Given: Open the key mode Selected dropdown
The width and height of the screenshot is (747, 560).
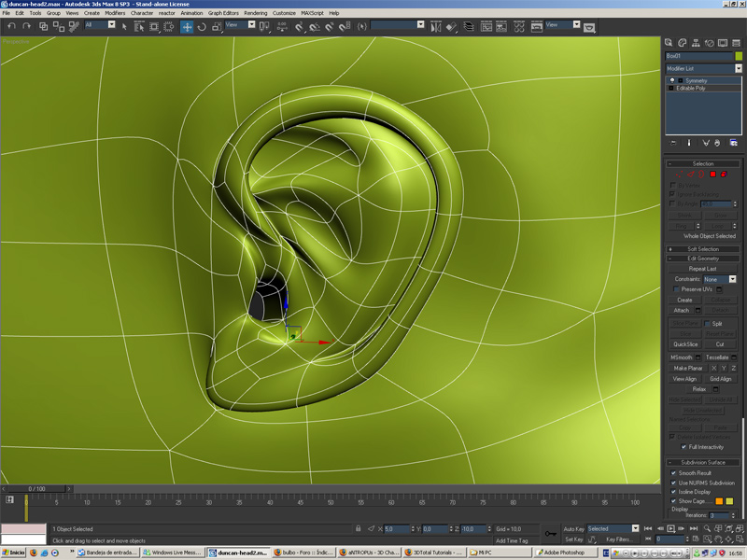Looking at the screenshot, I should tap(613, 528).
